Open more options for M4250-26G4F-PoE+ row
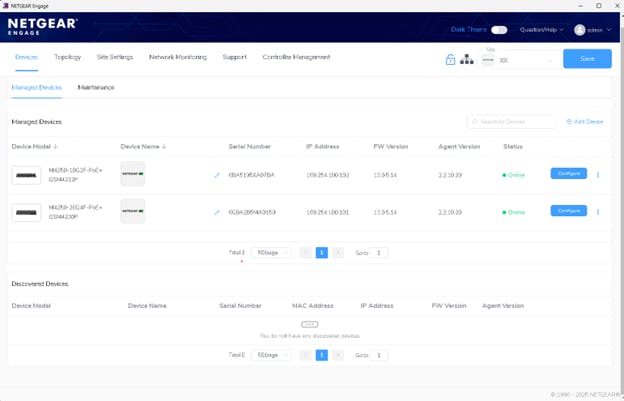Image resolution: width=624 pixels, height=401 pixels. pyautogui.click(x=598, y=211)
